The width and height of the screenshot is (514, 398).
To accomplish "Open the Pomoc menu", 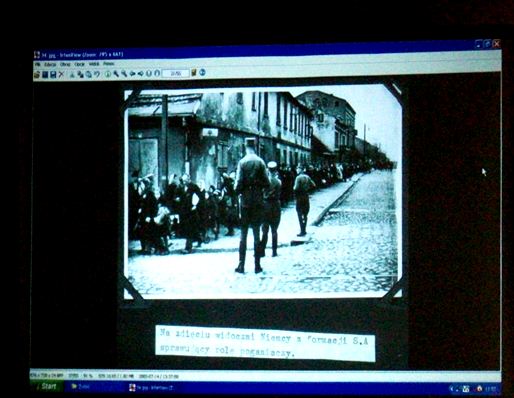I will click(x=109, y=64).
